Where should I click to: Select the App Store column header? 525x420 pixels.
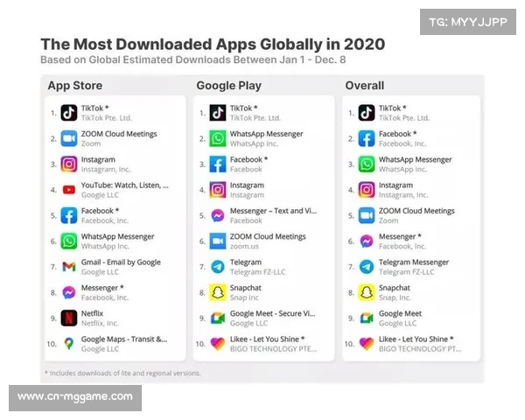point(74,86)
